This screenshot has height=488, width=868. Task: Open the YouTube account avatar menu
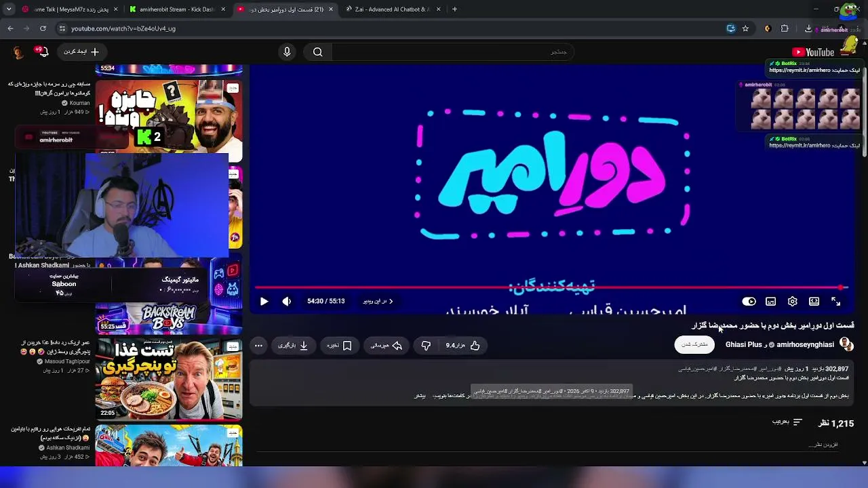tap(18, 52)
